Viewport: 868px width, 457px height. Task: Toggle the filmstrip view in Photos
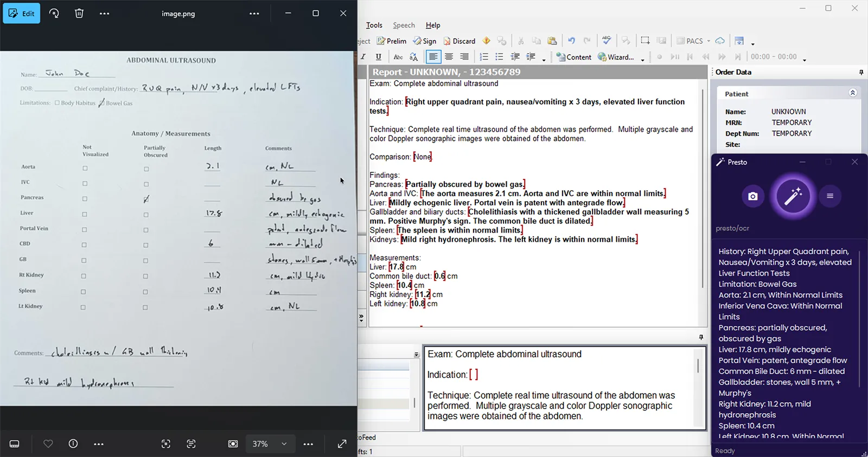(x=15, y=444)
